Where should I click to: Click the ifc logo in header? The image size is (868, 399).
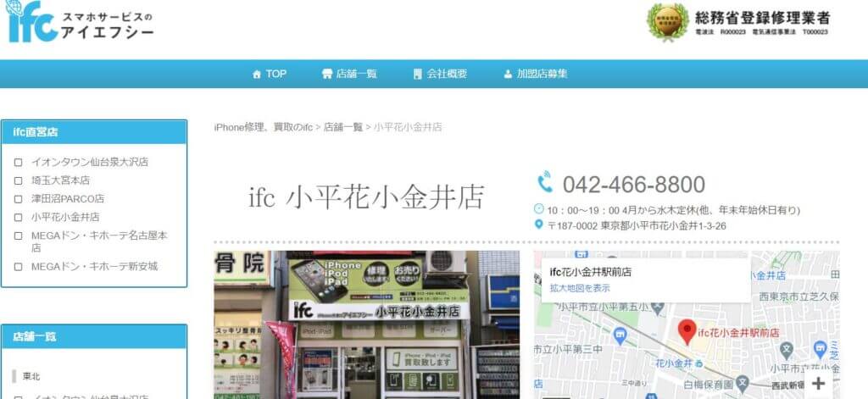[79, 21]
